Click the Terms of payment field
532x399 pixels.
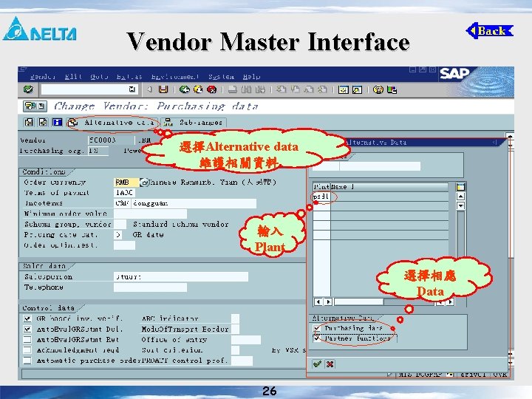[x=124, y=193]
